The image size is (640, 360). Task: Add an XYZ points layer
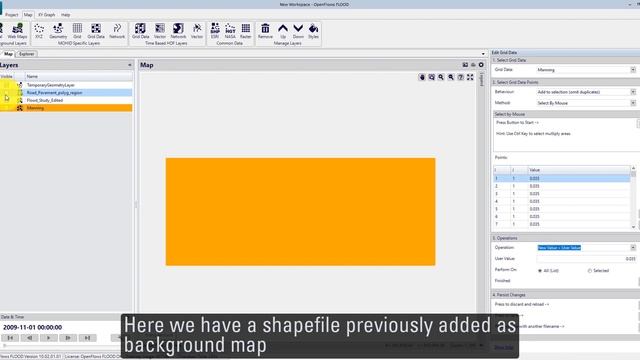point(39,31)
